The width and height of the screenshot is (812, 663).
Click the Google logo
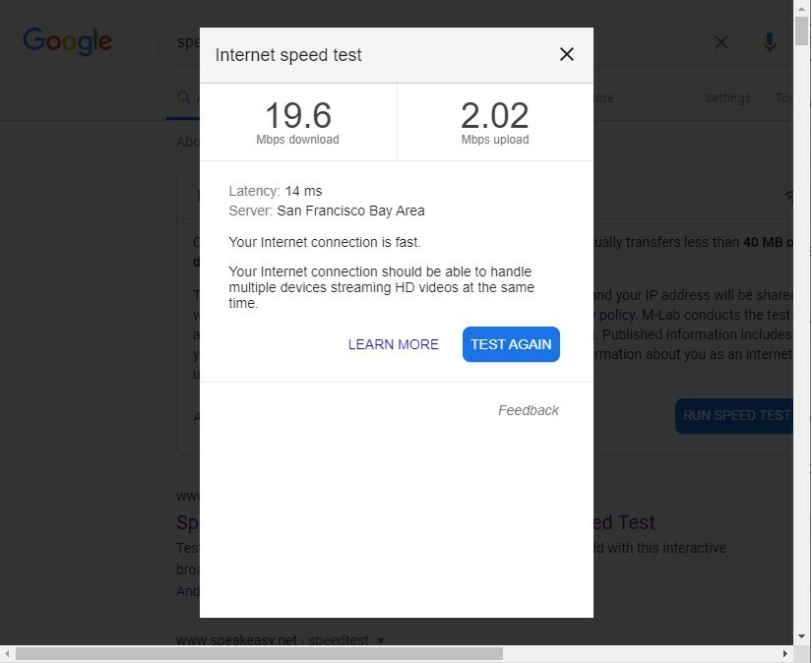[67, 41]
